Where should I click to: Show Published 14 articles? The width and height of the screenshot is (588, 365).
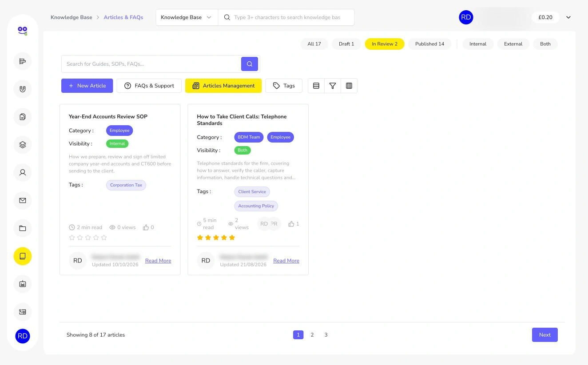[429, 44]
